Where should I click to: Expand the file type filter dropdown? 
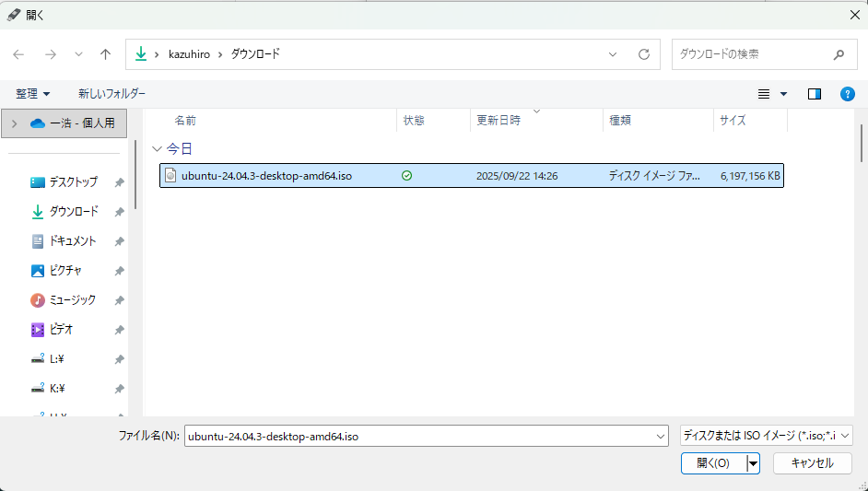766,436
